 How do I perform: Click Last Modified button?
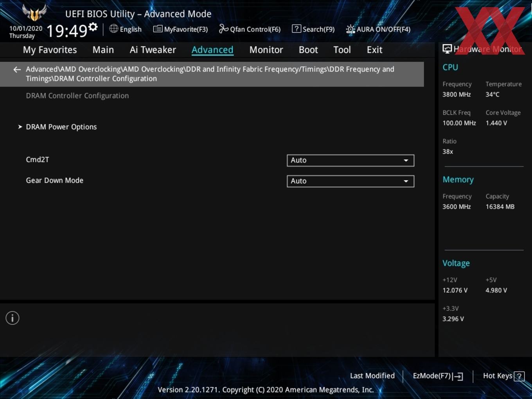coord(372,376)
